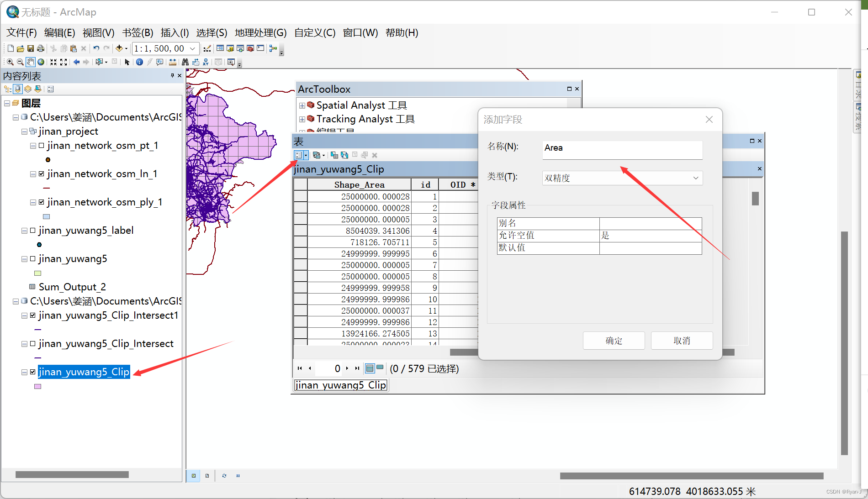Toggle visibility of the jinan_yuwang5 layer
Viewport: 868px width, 499px height.
[x=33, y=259]
